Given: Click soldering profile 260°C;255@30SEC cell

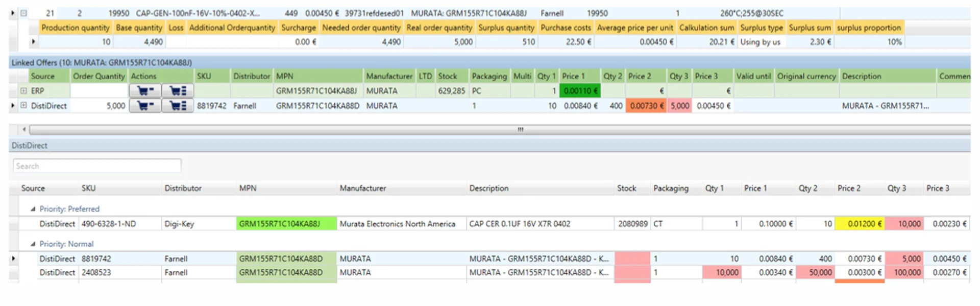Looking at the screenshot, I should coord(751,13).
